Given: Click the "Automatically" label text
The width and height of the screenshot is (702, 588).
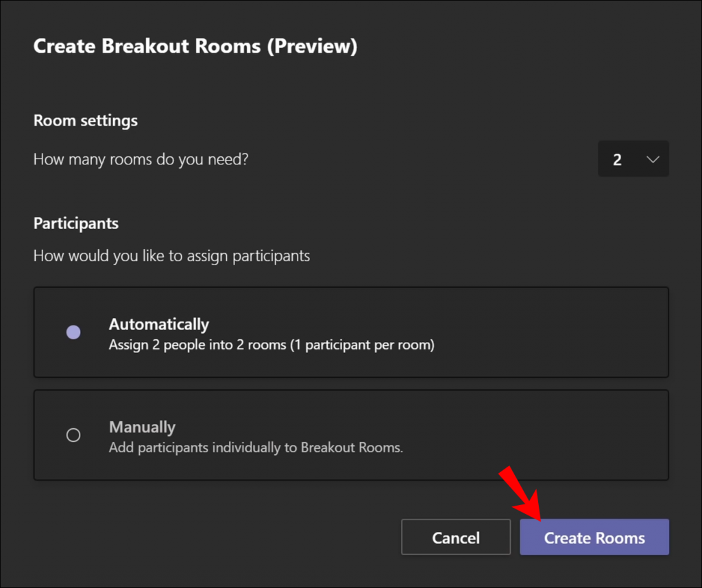Looking at the screenshot, I should pyautogui.click(x=158, y=324).
